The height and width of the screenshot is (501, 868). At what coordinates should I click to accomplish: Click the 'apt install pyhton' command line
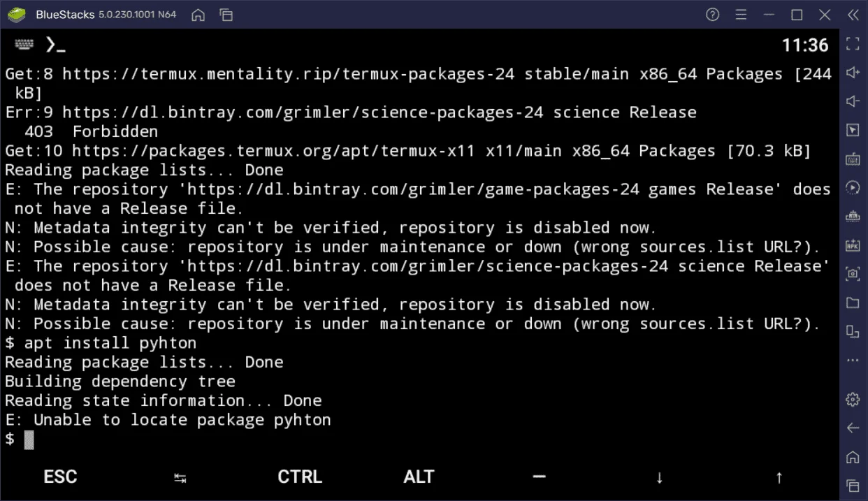click(x=101, y=343)
